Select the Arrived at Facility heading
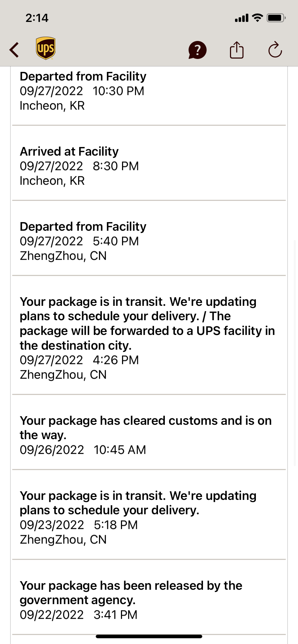The image size is (298, 644). (x=69, y=152)
